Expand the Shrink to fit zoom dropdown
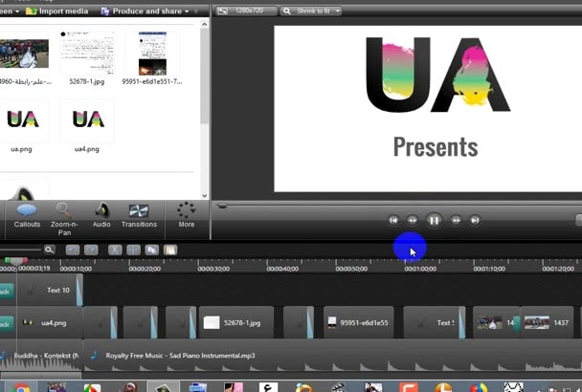 coord(337,11)
